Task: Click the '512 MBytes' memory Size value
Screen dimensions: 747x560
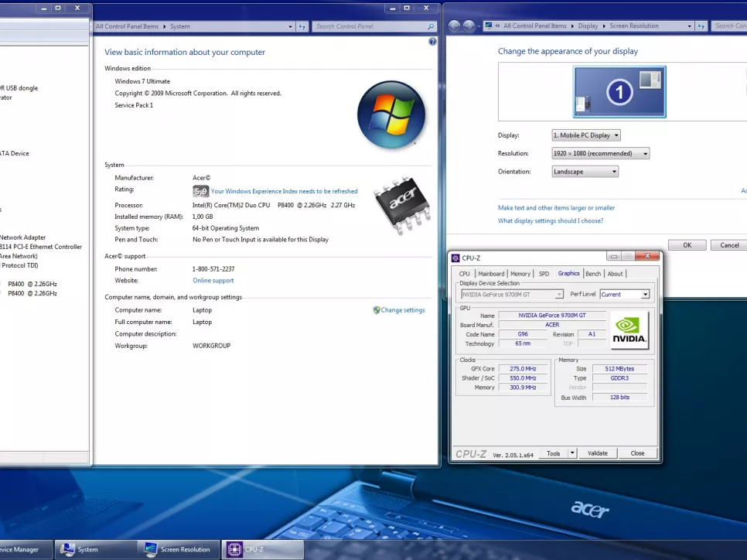Action: click(619, 369)
